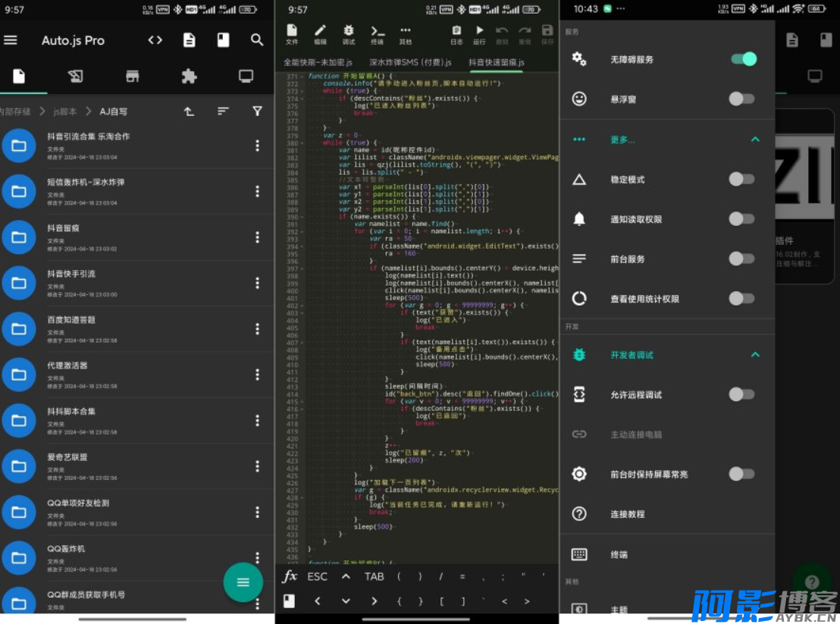The width and height of the screenshot is (840, 624).
Task: Switch to 全能快刷-未加密.js tab
Action: 318,63
